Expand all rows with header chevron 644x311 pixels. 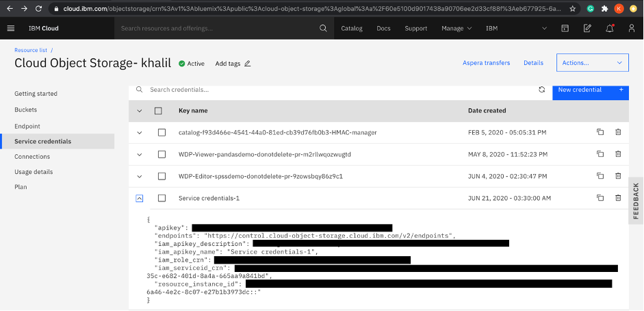(140, 110)
